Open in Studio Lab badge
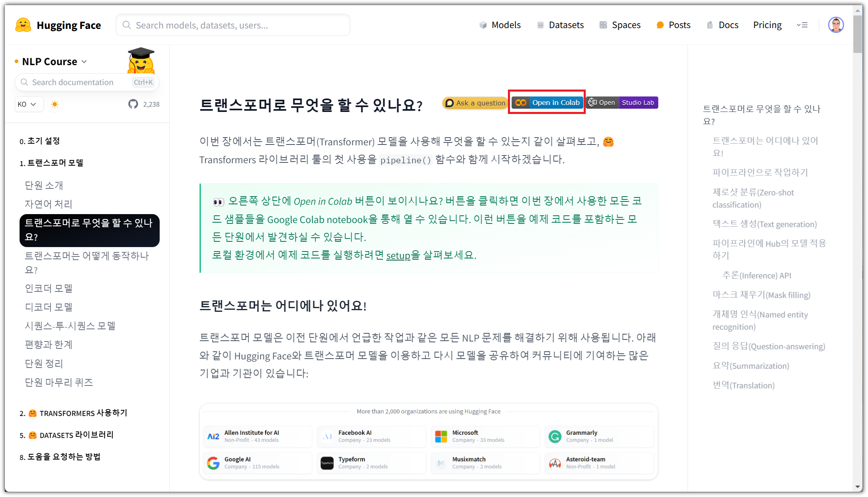This screenshot has height=497, width=868. [622, 103]
